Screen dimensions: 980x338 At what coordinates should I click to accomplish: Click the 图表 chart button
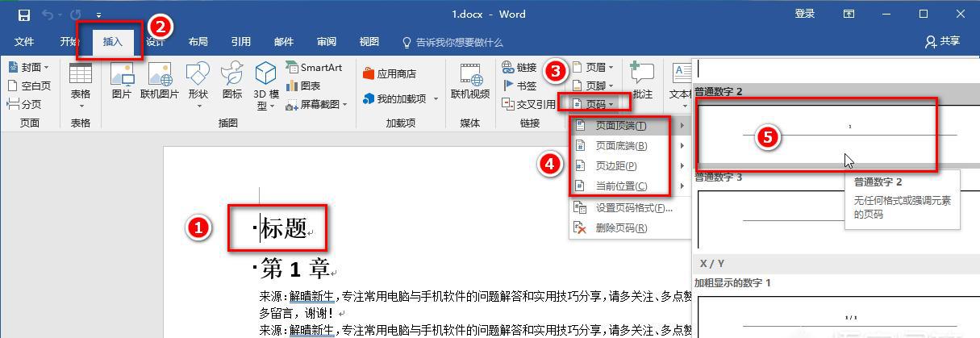[x=303, y=86]
